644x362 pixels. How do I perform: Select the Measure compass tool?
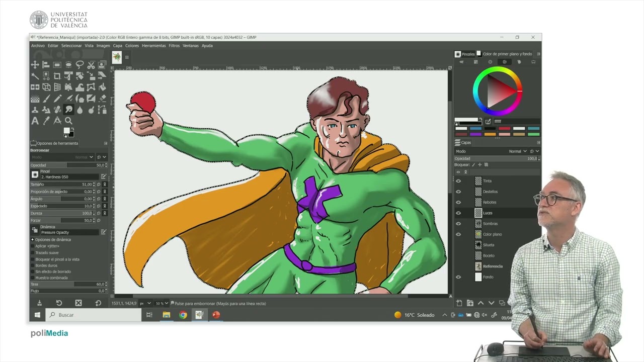click(x=57, y=121)
